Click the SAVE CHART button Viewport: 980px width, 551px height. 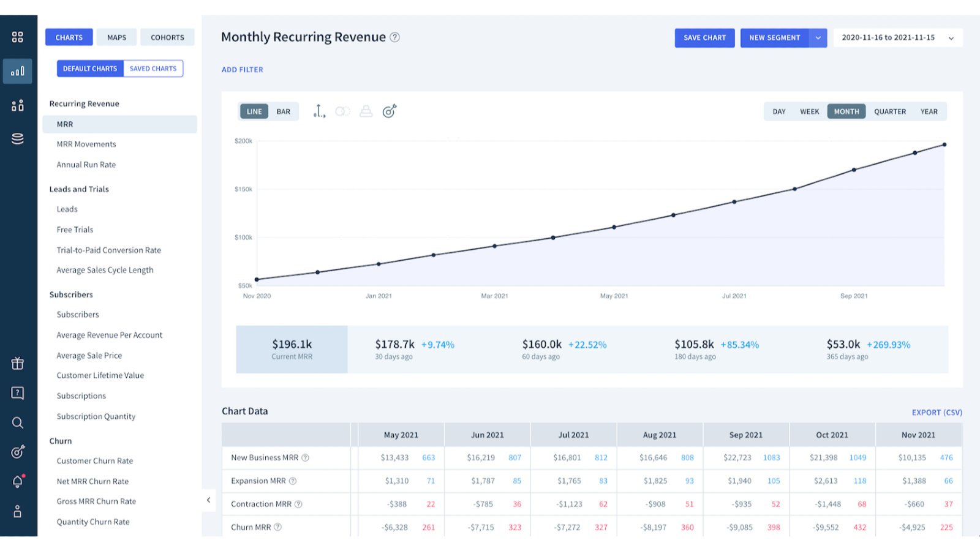(704, 38)
